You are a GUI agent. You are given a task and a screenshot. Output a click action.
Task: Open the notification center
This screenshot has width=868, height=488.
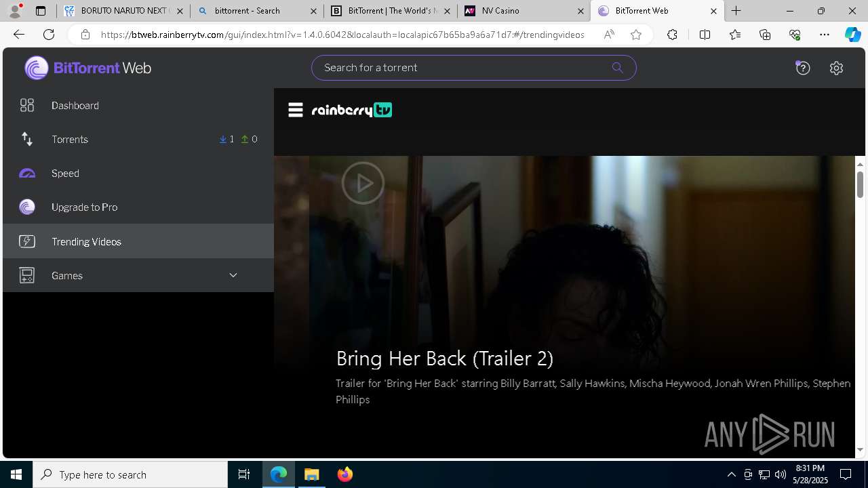[x=846, y=474]
